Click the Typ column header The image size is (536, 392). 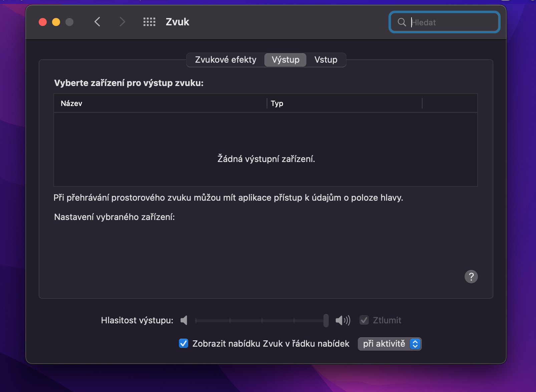pos(277,103)
